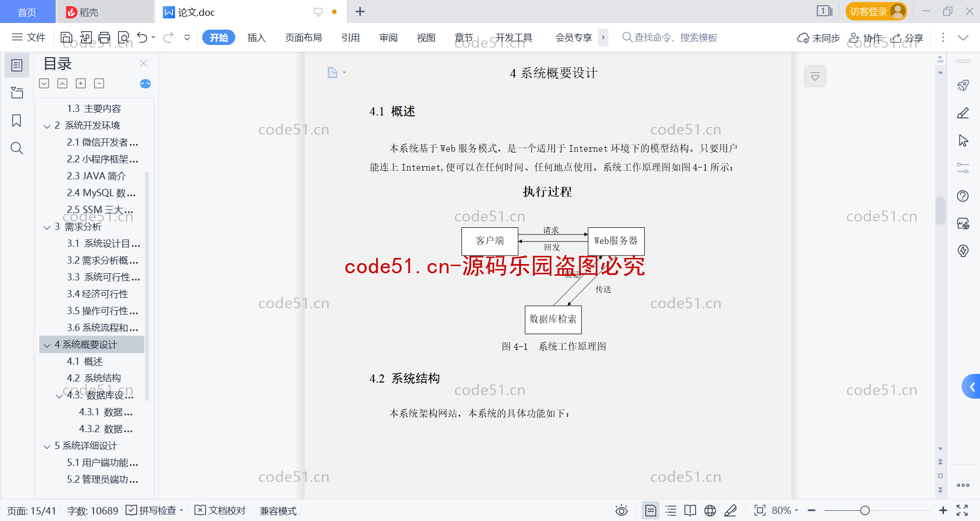Screen dimensions: 980x521
Task: Switch to outline view in status bar
Action: pyautogui.click(x=671, y=510)
